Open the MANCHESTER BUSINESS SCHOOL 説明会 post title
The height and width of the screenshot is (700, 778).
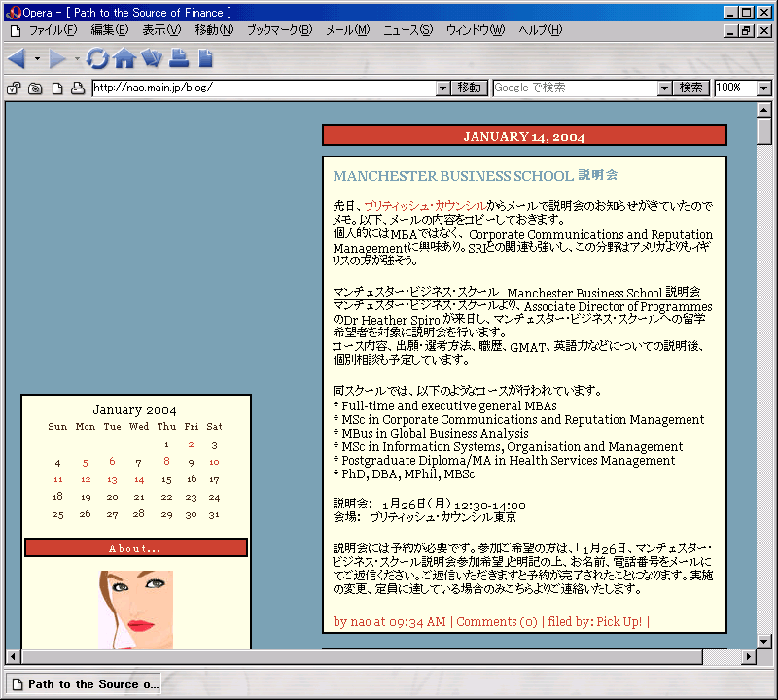476,176
